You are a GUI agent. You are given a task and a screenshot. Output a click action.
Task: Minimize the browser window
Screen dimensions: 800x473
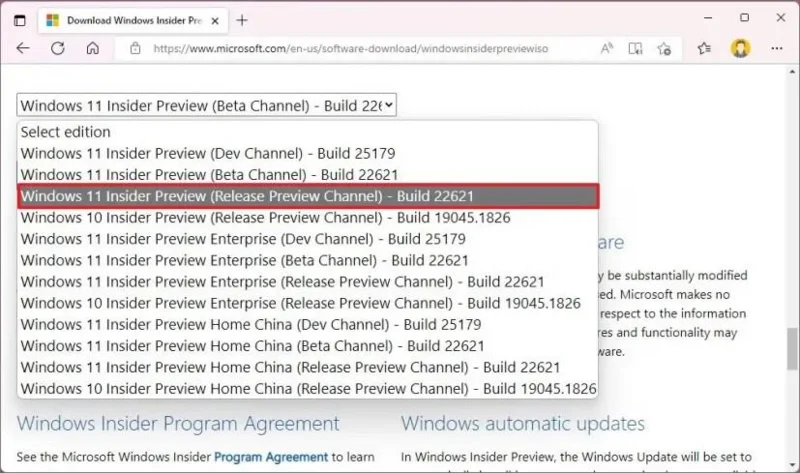click(708, 18)
